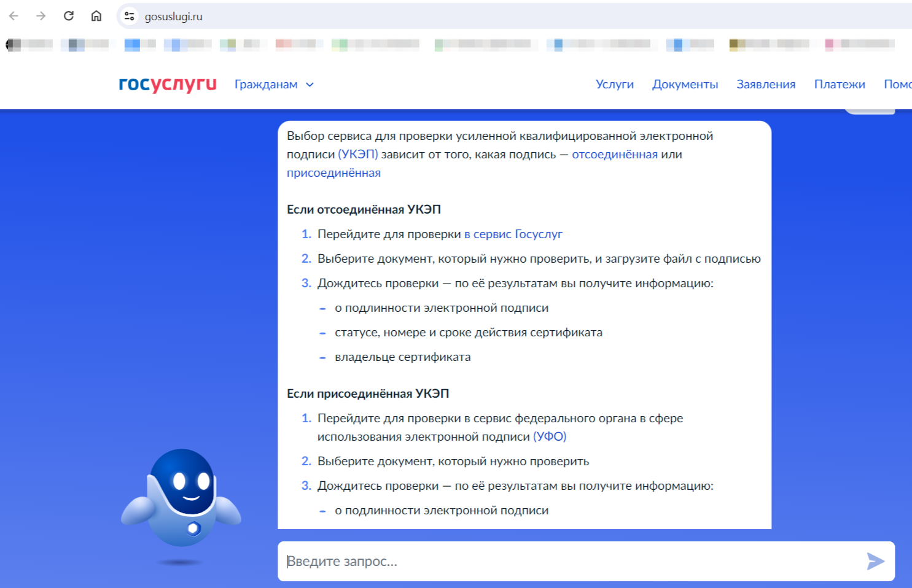Click the browser forward arrow

[41, 16]
